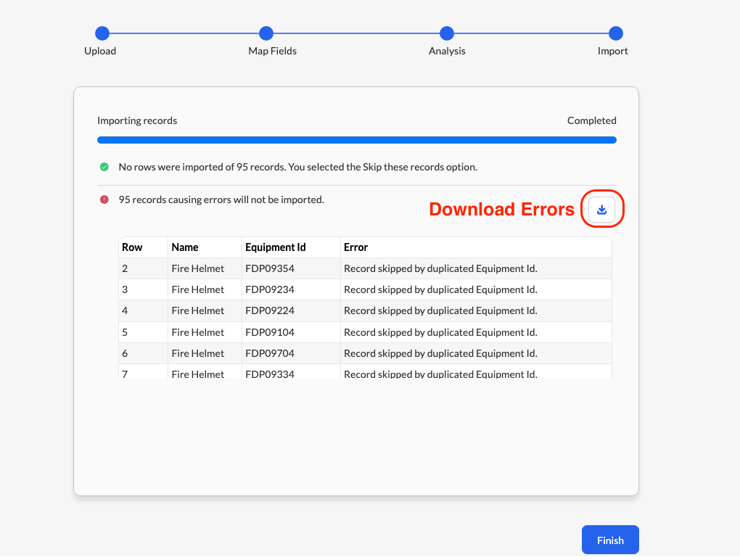Screen dimensions: 740x560
Task: Click the Equipment Id column header
Action: pos(291,247)
